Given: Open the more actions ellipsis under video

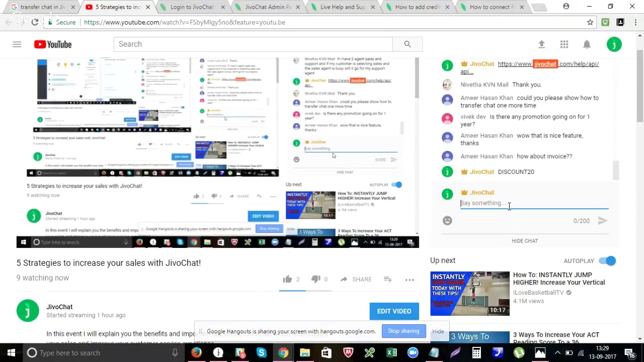Looking at the screenshot, I should click(x=410, y=280).
